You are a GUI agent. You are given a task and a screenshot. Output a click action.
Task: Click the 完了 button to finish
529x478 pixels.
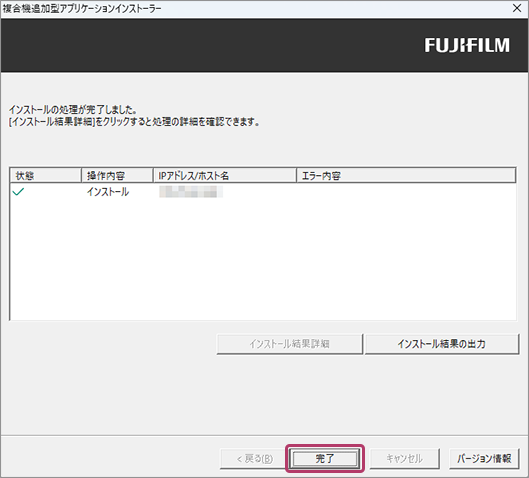(x=325, y=458)
